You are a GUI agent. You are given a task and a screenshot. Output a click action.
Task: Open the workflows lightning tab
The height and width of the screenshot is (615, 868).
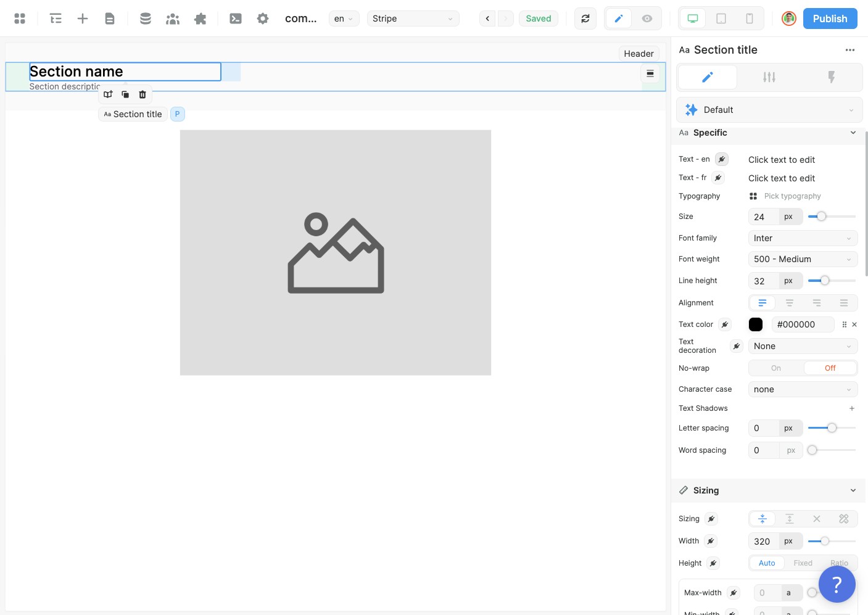[831, 77]
